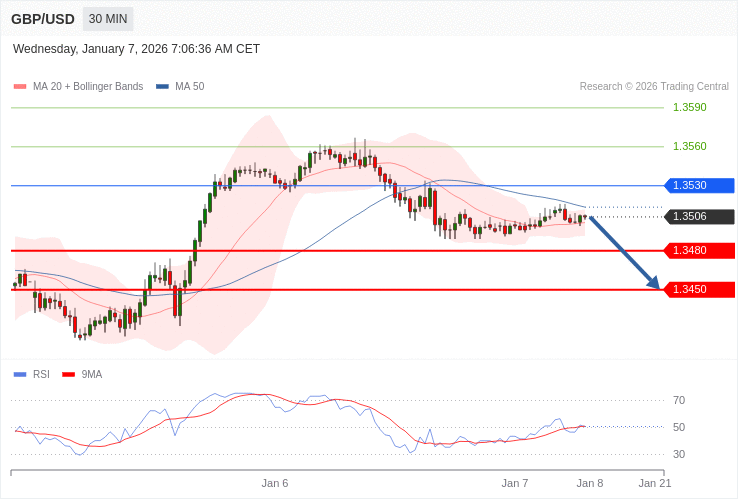Click the Research © 2026 Trading Central credit
Image resolution: width=738 pixels, height=500 pixels.
tap(654, 87)
